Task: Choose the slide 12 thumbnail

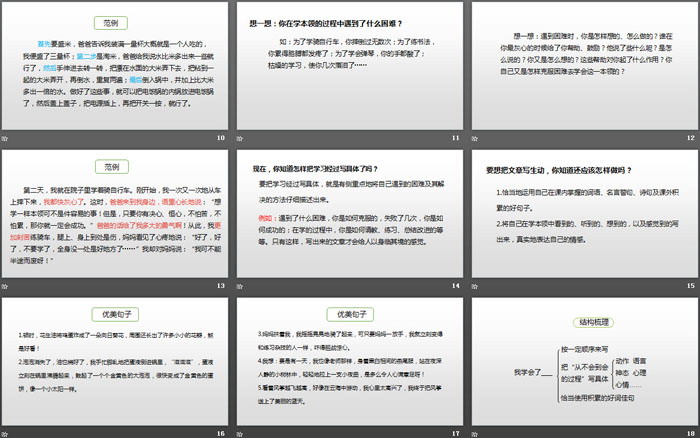Action: (583, 66)
